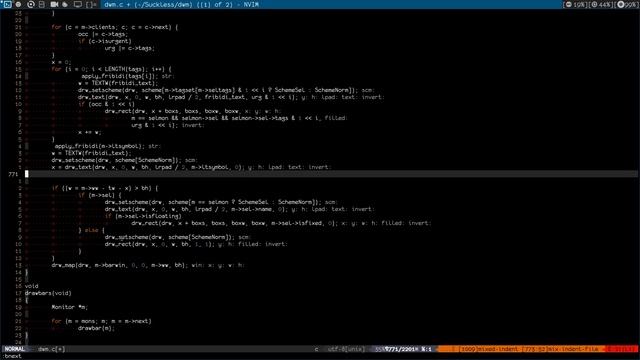
Task: Click the dwm.c NVIM window title
Action: click(x=182, y=4)
